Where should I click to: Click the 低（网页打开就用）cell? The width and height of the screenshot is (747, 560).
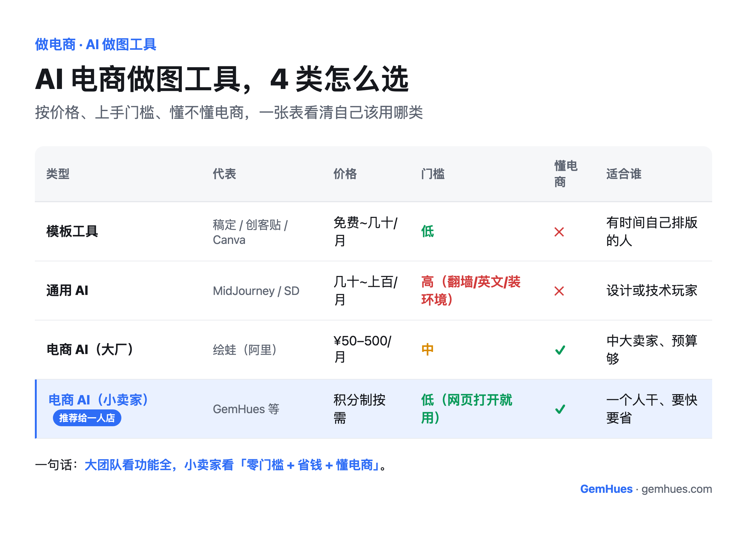coord(467,409)
